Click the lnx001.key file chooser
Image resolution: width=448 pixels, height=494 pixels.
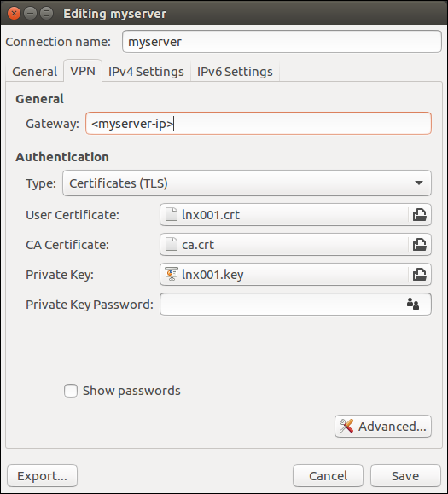[x=295, y=275]
